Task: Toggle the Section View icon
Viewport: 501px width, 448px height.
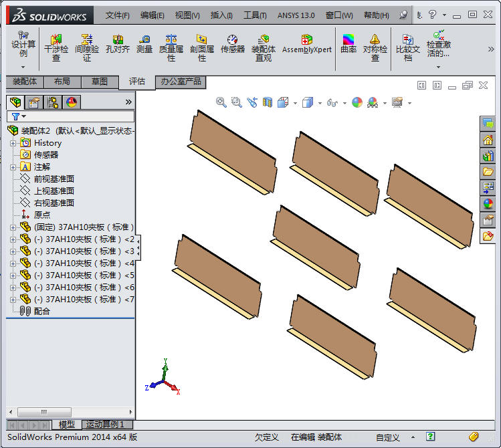Action: pyautogui.click(x=268, y=102)
